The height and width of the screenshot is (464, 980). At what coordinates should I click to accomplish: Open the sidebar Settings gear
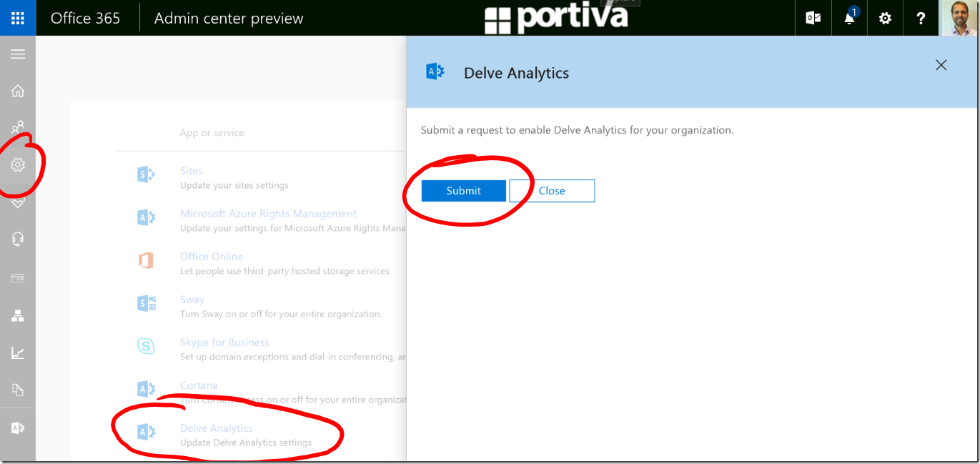[x=18, y=165]
